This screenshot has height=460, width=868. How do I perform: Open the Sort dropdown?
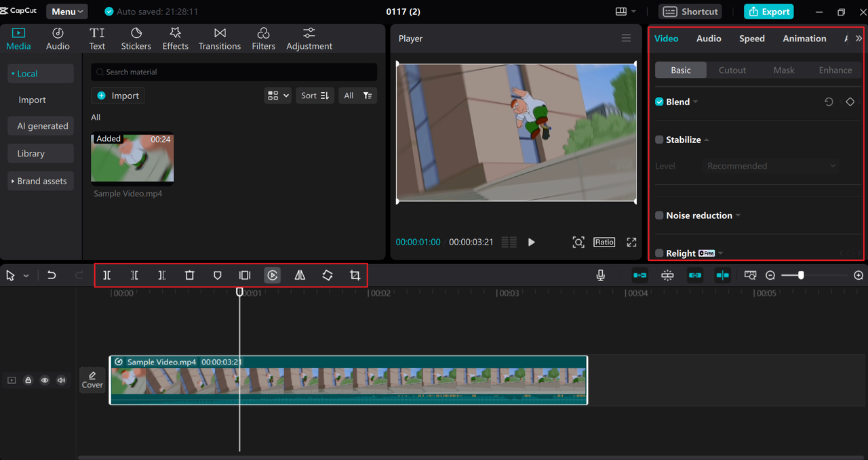point(315,96)
